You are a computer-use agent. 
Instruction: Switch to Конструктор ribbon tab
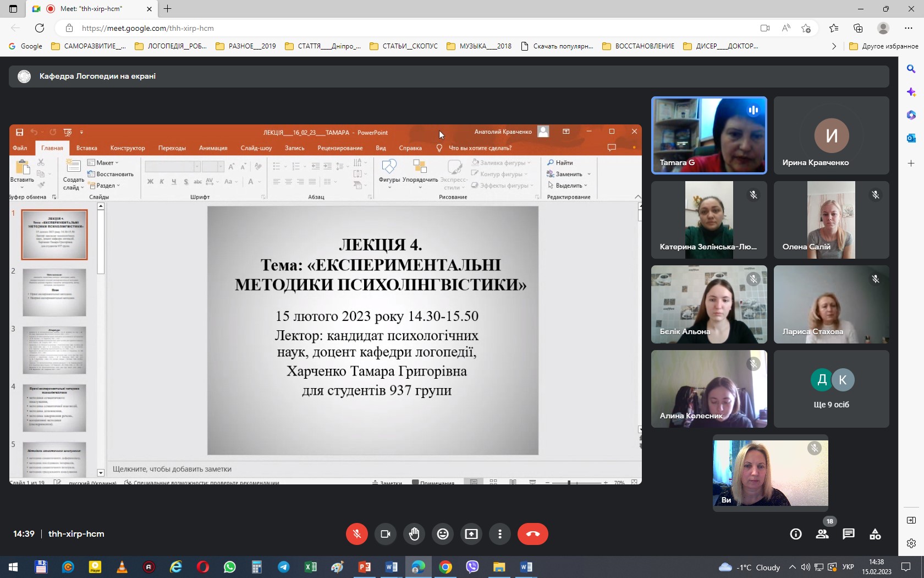click(128, 148)
